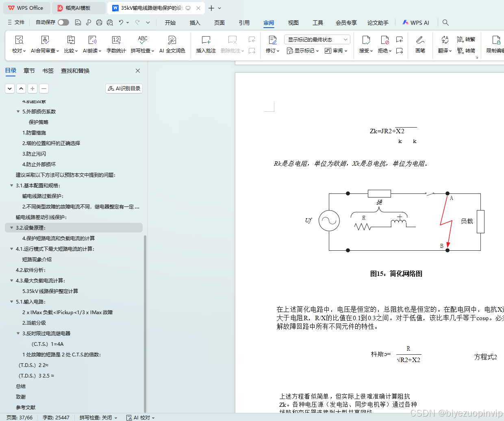Open the 查找和替换 navigation tab
Screen dimensions: 504x421
pyautogui.click(x=75, y=71)
